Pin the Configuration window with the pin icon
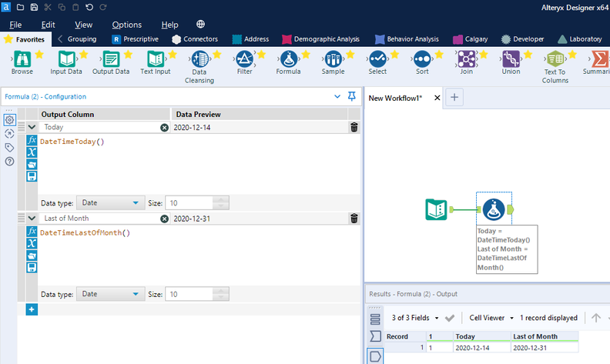Viewport: 610px width, 364px height. pos(352,96)
